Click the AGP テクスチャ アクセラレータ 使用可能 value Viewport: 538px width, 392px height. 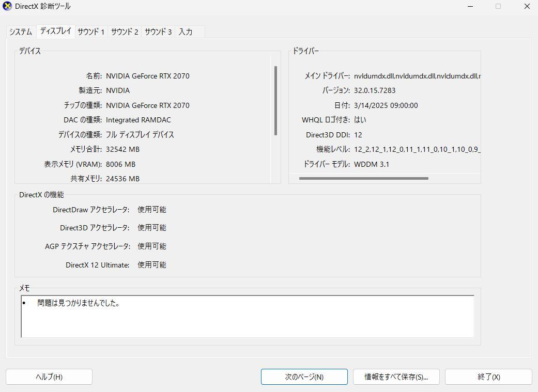click(x=151, y=246)
